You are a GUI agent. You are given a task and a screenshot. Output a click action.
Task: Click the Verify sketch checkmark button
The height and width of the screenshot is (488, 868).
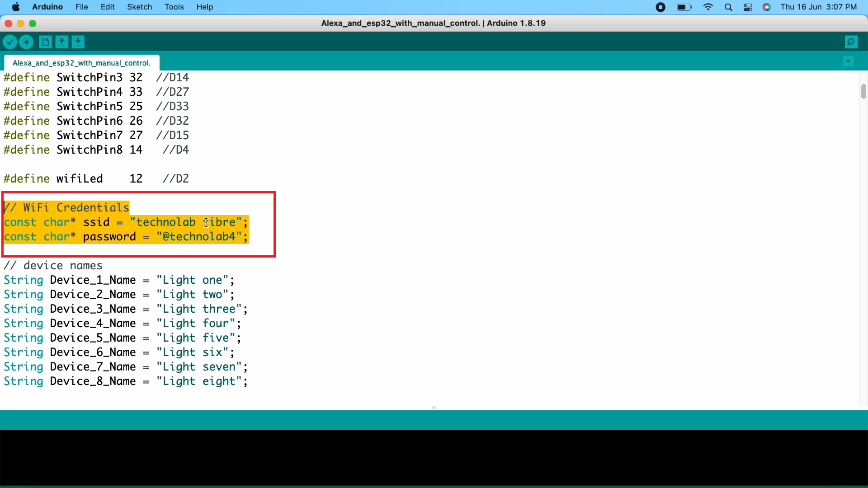pyautogui.click(x=10, y=42)
